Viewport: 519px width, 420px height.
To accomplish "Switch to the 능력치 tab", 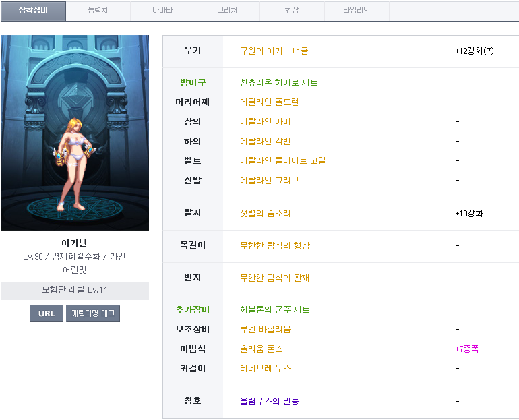I will [x=98, y=11].
